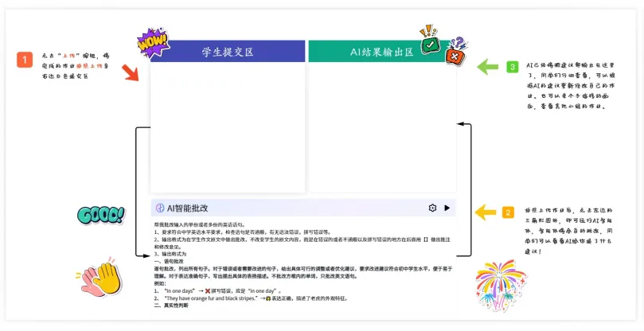
Task: Click inside the white student submission box
Action: [x=228, y=127]
